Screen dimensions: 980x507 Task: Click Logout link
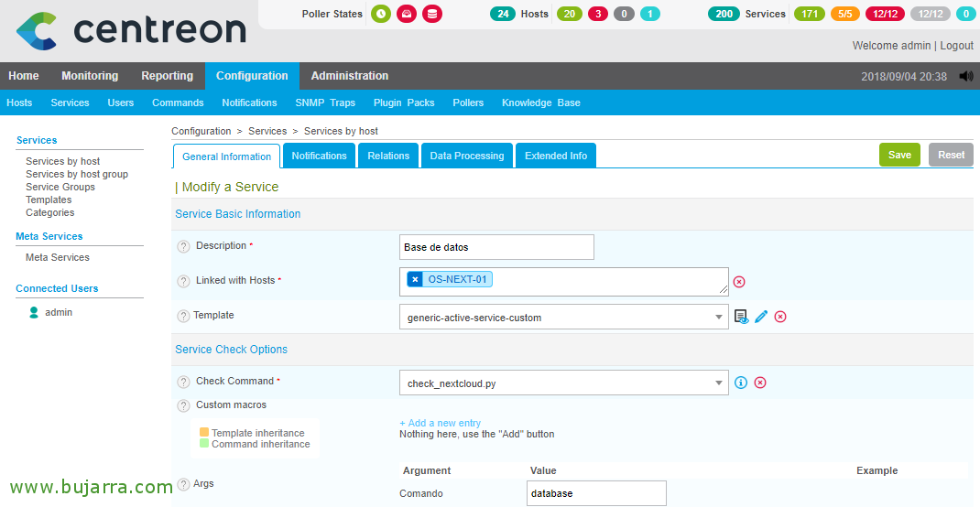point(957,45)
